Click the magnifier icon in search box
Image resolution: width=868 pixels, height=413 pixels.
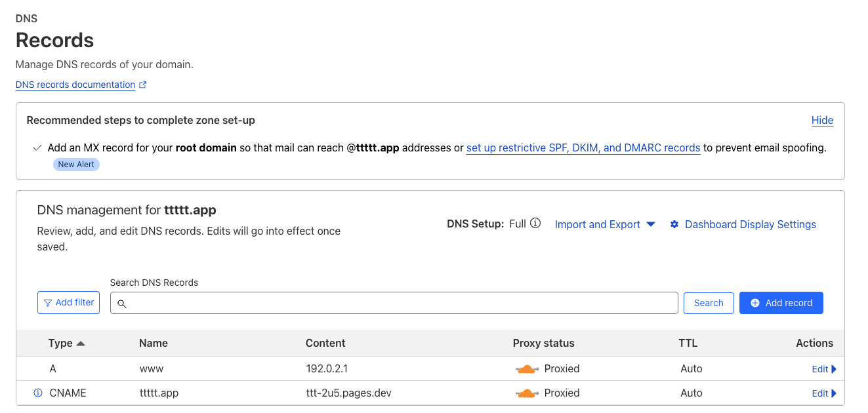(121, 304)
